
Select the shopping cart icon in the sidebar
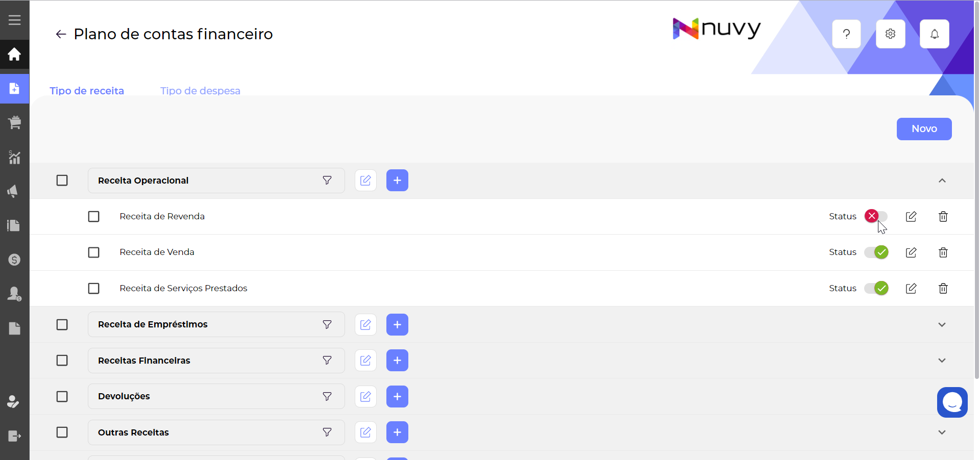(x=14, y=122)
